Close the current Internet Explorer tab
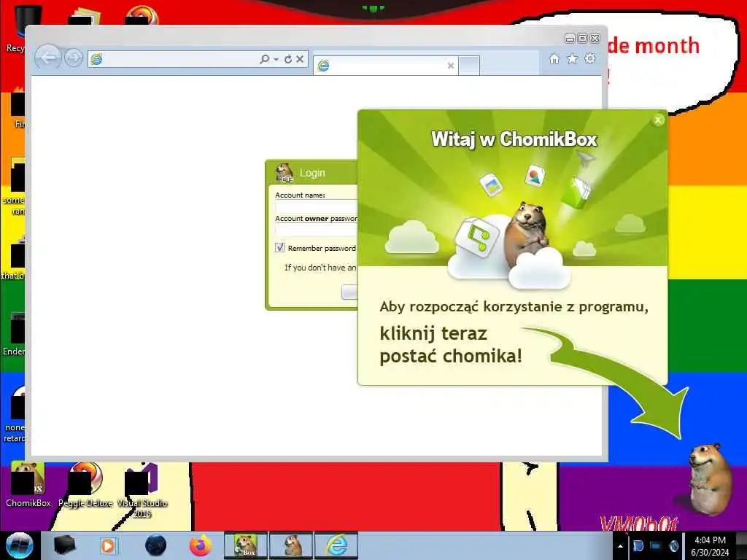747x560 pixels. (x=450, y=66)
